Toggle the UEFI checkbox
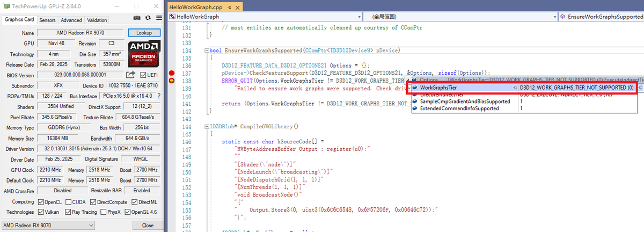 pos(143,75)
